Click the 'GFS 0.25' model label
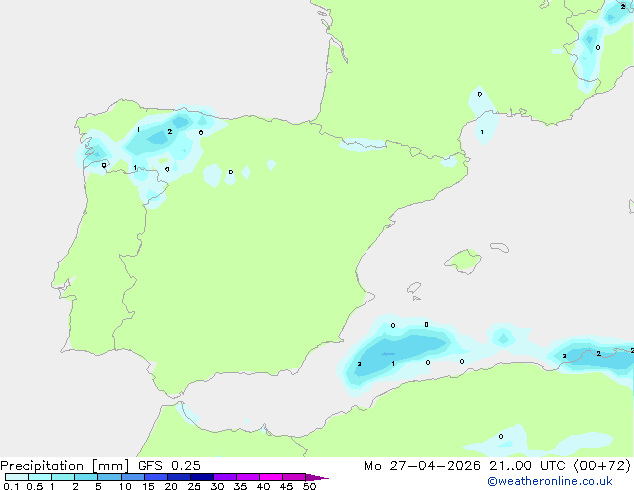 (169, 466)
